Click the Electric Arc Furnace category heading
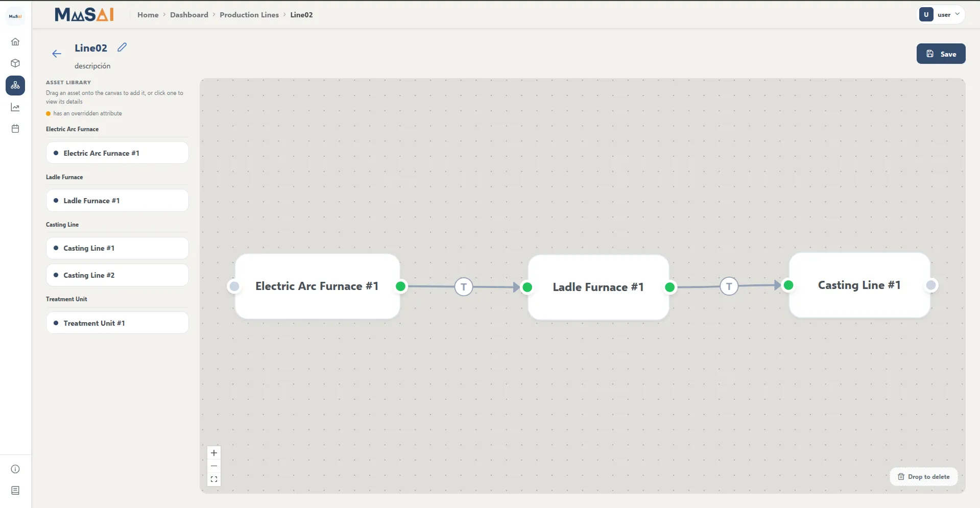Viewport: 980px width, 508px height. pyautogui.click(x=72, y=129)
